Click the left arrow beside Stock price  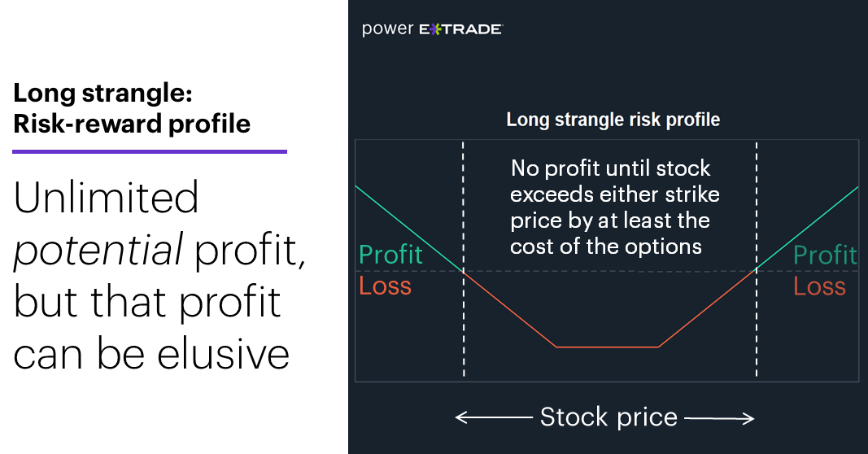coord(493,417)
